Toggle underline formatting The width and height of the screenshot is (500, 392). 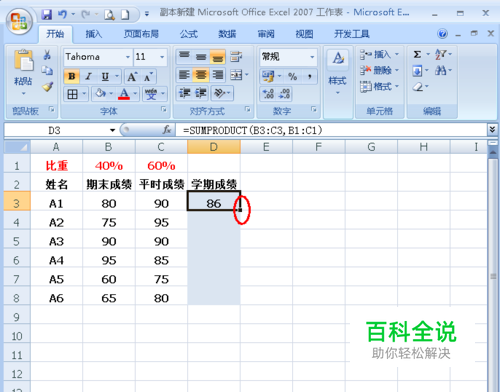point(105,76)
